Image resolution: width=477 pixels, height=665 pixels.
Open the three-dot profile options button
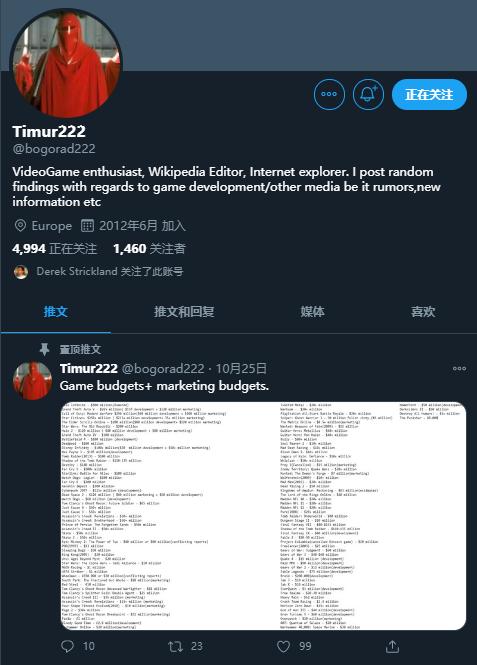329,95
